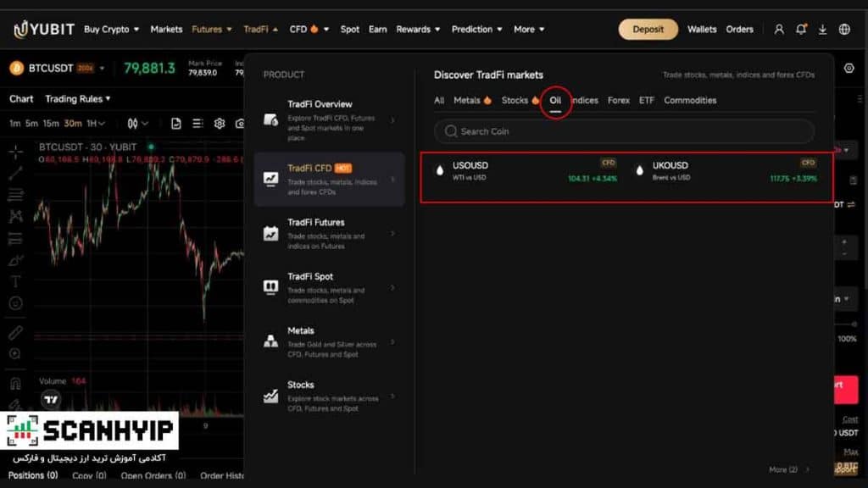Open TradFi Overview product
868x488 pixels.
tap(330, 120)
